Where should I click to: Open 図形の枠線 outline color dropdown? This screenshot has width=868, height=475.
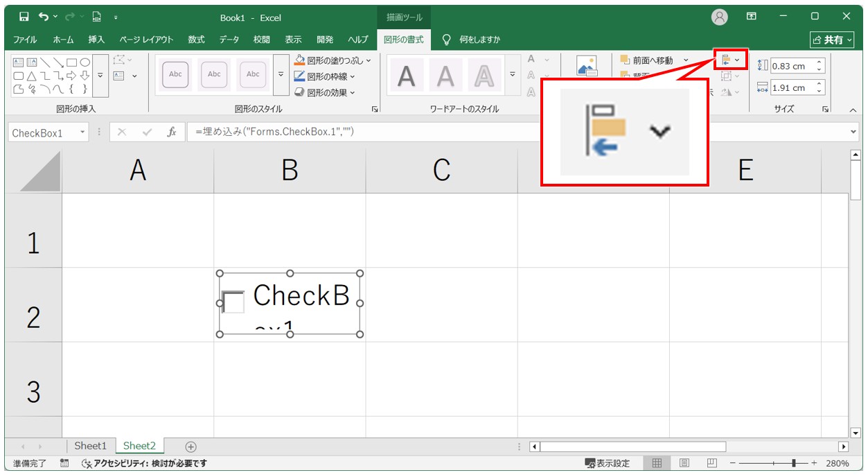pyautogui.click(x=325, y=76)
